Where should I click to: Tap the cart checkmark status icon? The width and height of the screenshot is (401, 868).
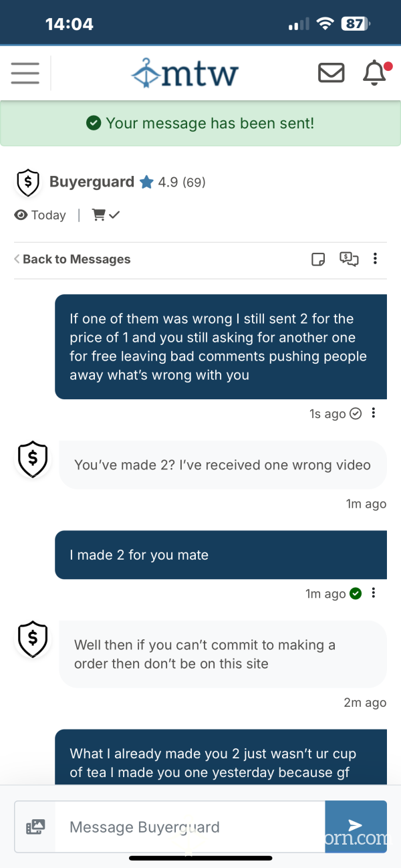click(x=105, y=215)
